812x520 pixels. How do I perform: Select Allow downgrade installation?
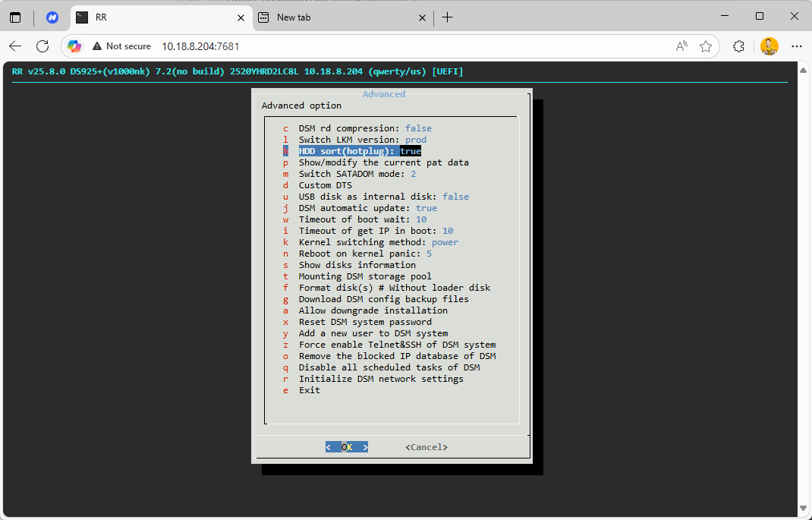tap(366, 310)
